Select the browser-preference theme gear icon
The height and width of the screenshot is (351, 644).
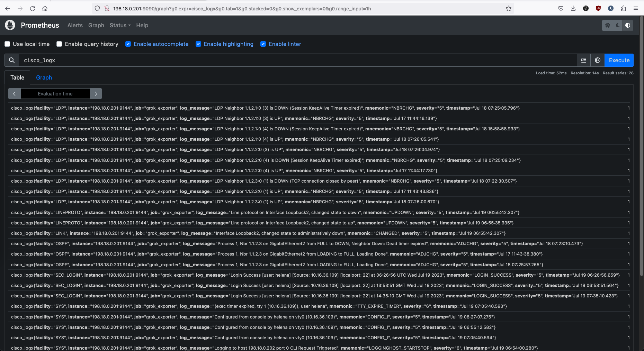(x=608, y=25)
